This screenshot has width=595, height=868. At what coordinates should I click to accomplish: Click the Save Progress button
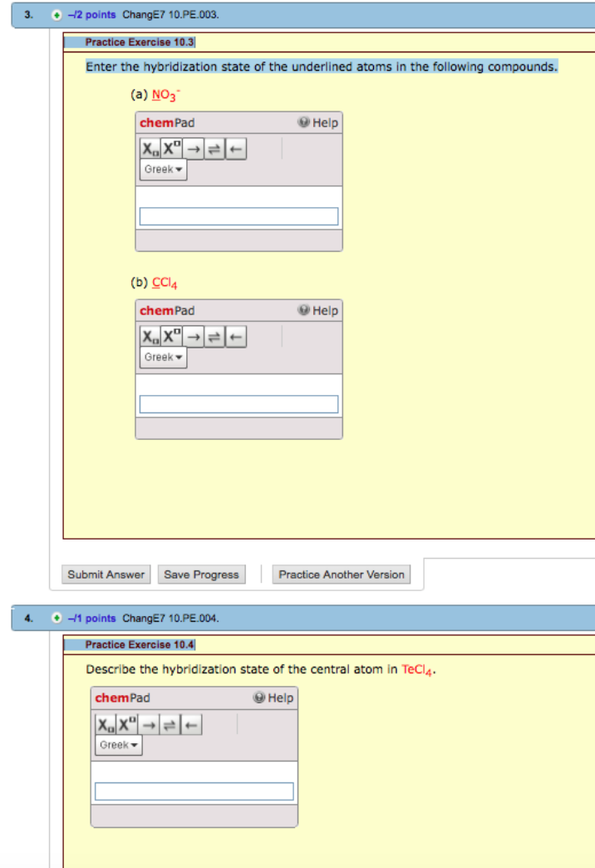point(201,575)
